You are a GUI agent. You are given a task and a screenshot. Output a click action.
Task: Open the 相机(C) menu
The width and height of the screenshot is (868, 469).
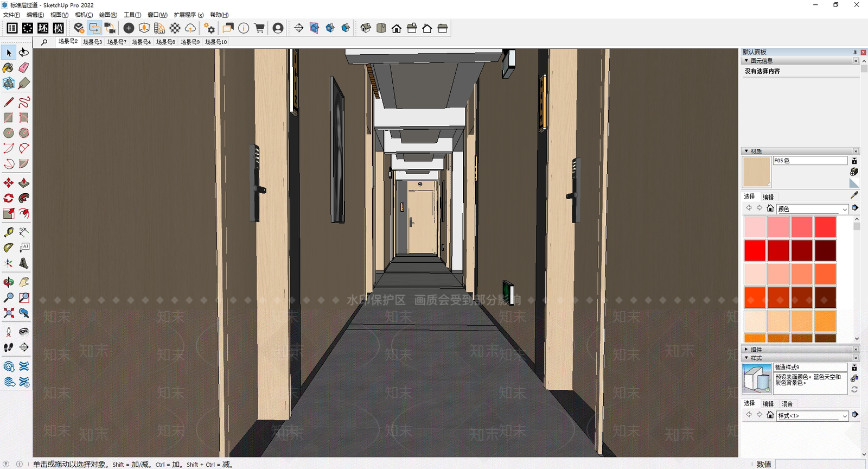click(84, 15)
